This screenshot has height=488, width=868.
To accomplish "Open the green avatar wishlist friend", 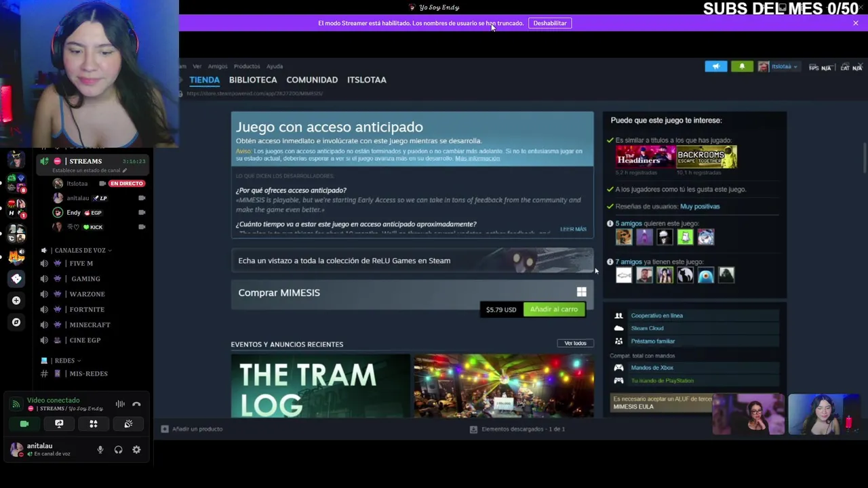I will pyautogui.click(x=685, y=237).
